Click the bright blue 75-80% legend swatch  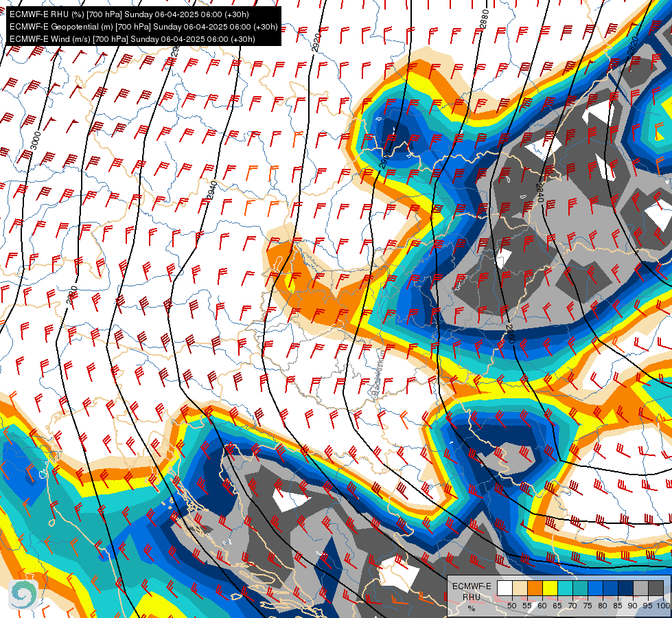pyautogui.click(x=595, y=588)
